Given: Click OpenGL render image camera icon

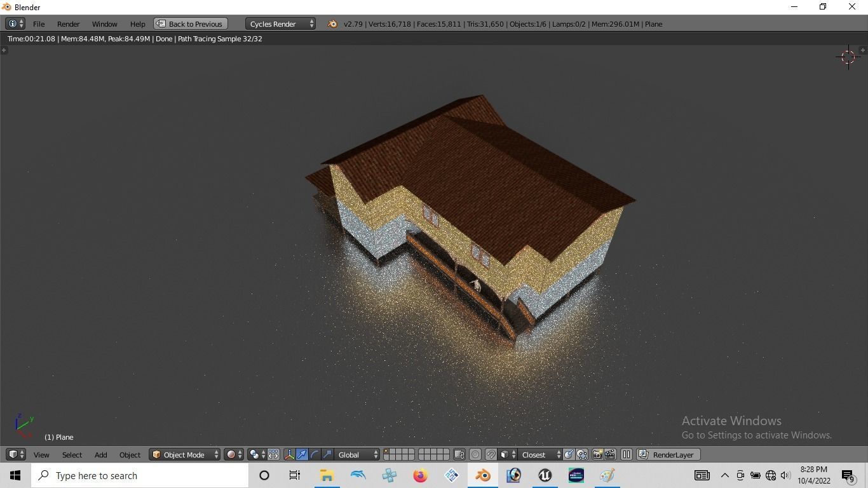Looking at the screenshot, I should (597, 454).
